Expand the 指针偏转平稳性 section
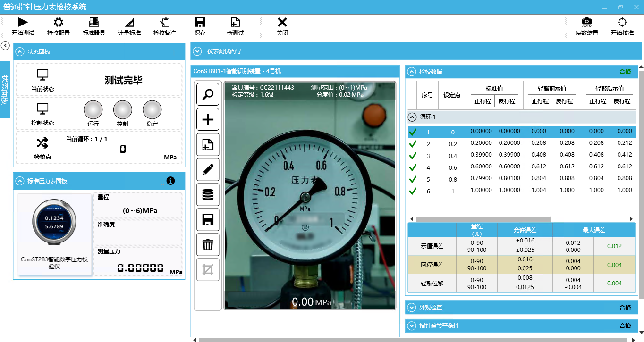Image resolution: width=644 pixels, height=342 pixels. pos(412,326)
